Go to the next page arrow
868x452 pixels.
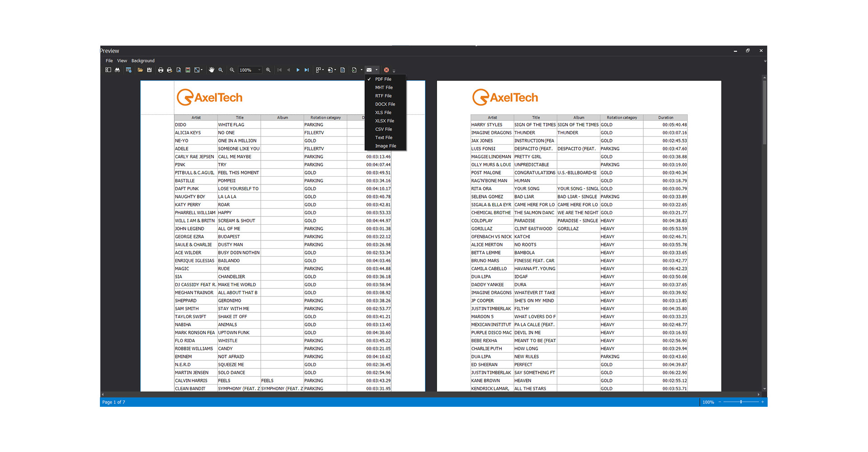[298, 70]
